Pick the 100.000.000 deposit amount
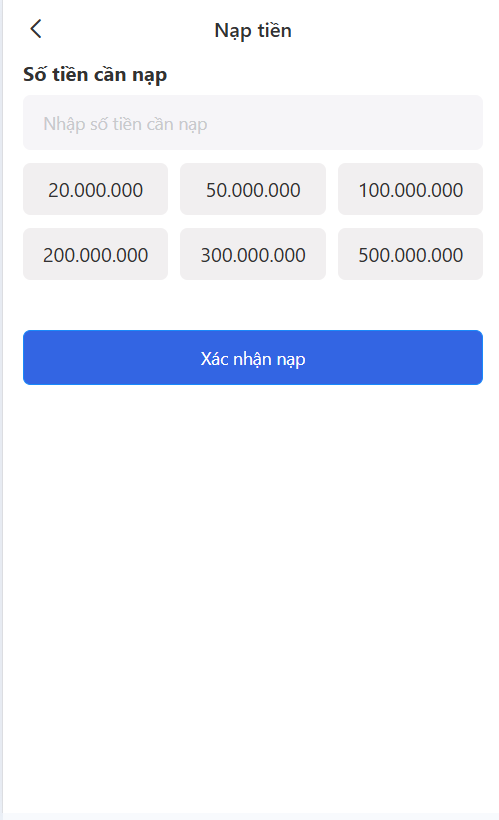 (410, 189)
